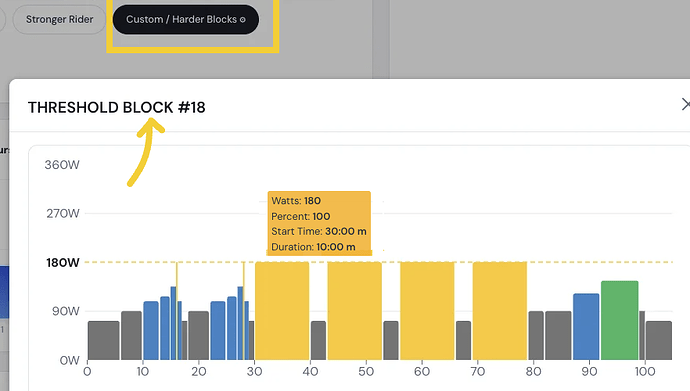Viewport: 690px width, 391px height.
Task: Click the '40' minute axis label
Action: [x=310, y=372]
